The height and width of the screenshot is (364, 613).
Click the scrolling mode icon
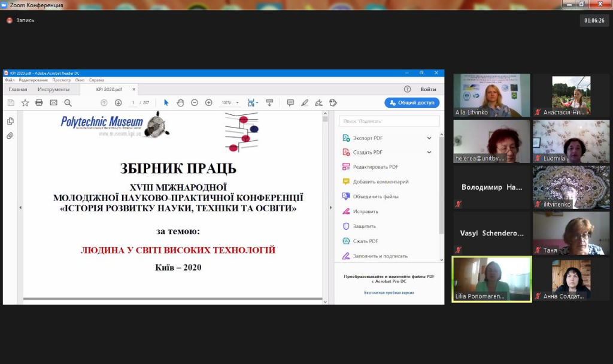(269, 103)
